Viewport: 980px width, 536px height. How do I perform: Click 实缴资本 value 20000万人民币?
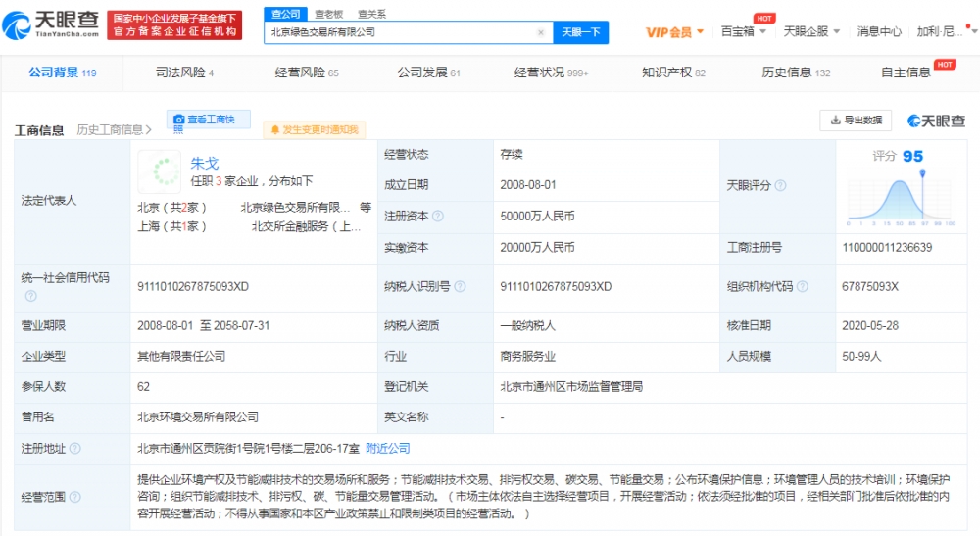point(537,247)
